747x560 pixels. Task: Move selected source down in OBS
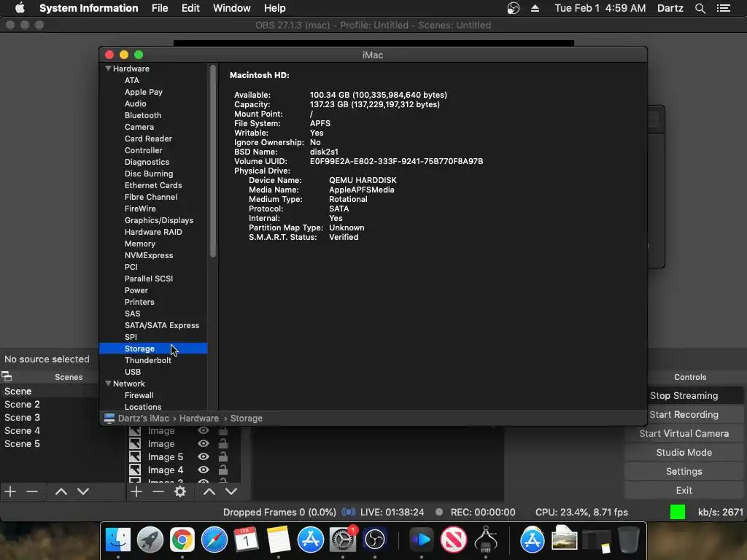[231, 491]
